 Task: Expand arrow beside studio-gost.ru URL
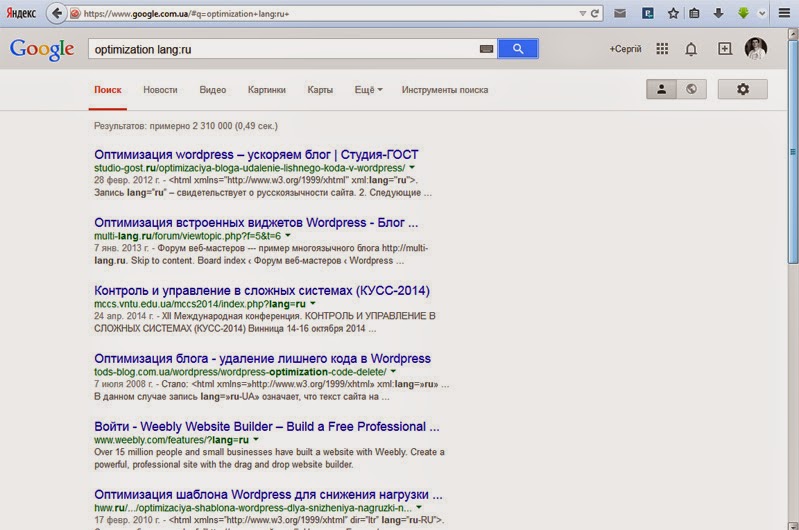pyautogui.click(x=412, y=167)
